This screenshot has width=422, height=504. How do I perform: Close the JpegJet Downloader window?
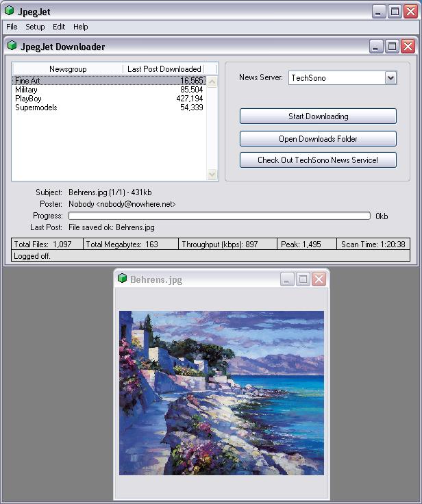pos(408,47)
